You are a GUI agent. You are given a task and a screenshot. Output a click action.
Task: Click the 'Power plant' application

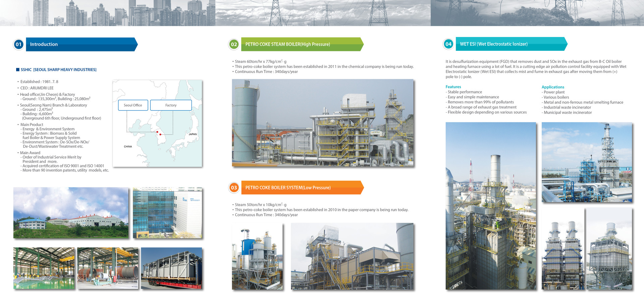click(553, 92)
